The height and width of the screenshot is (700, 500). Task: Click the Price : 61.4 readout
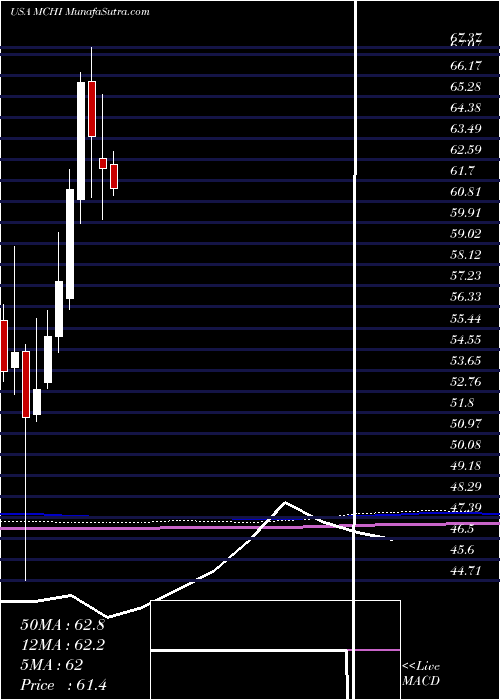tap(63, 685)
